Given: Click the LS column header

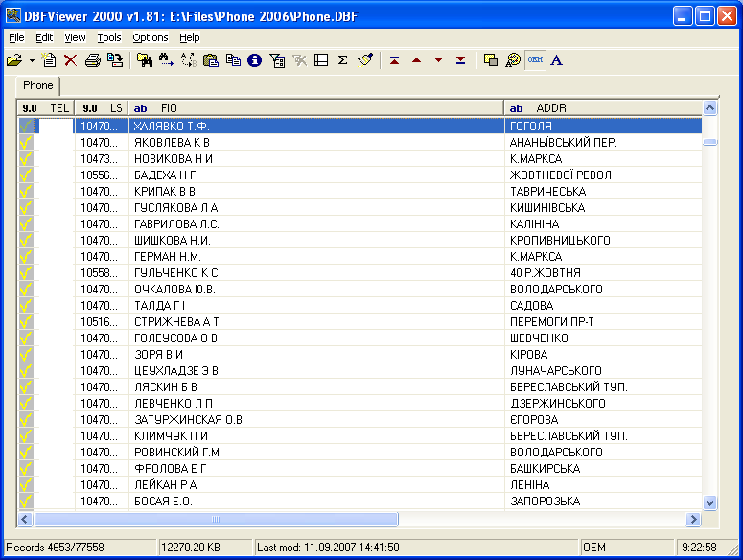Looking at the screenshot, I should click(x=102, y=108).
